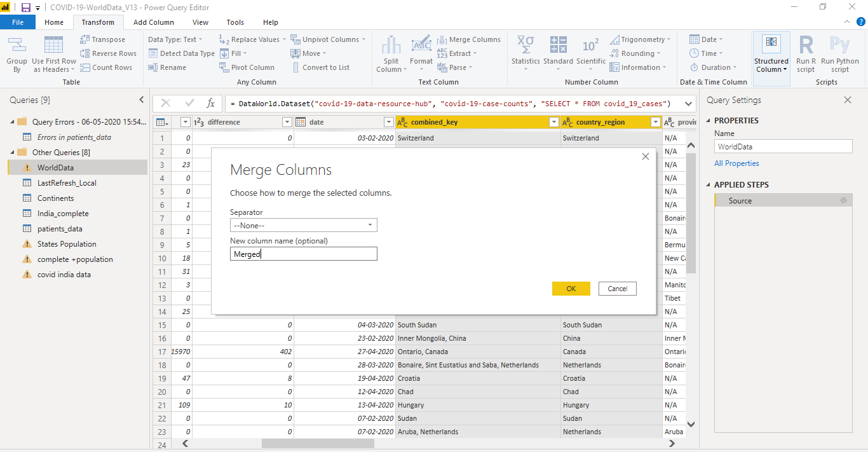
Task: Close the Query Settings pane
Action: (x=847, y=100)
